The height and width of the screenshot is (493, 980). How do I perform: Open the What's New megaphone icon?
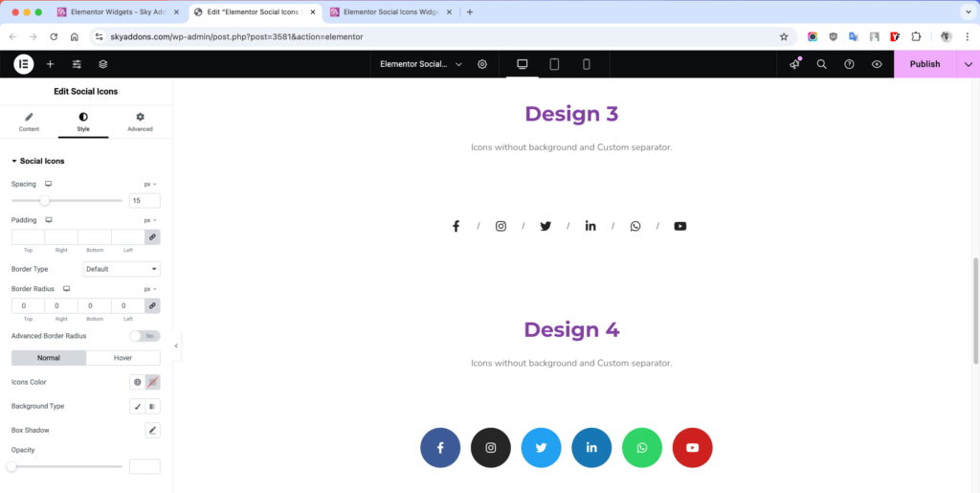click(794, 64)
